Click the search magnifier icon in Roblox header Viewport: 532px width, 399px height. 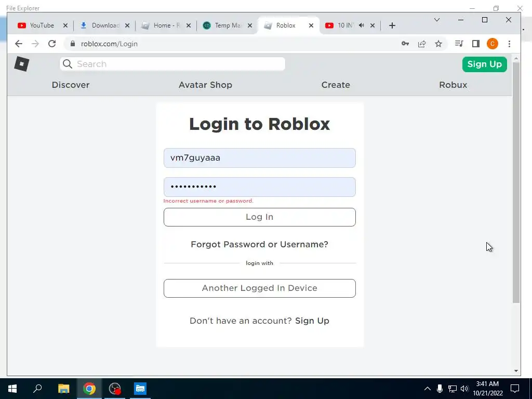tap(68, 64)
